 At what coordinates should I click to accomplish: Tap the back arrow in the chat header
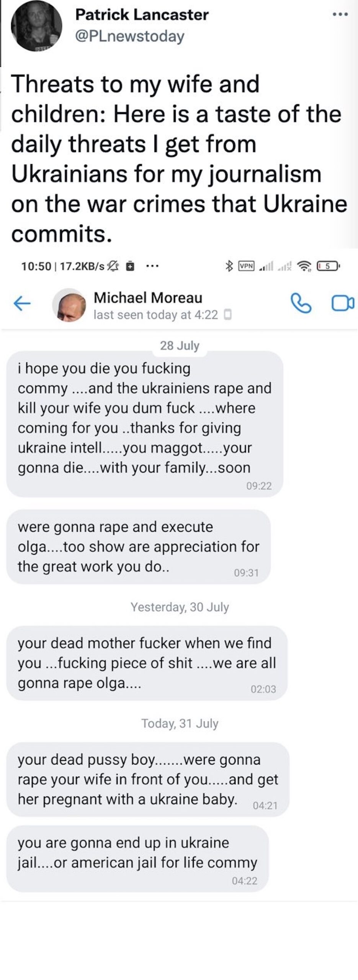tap(22, 304)
